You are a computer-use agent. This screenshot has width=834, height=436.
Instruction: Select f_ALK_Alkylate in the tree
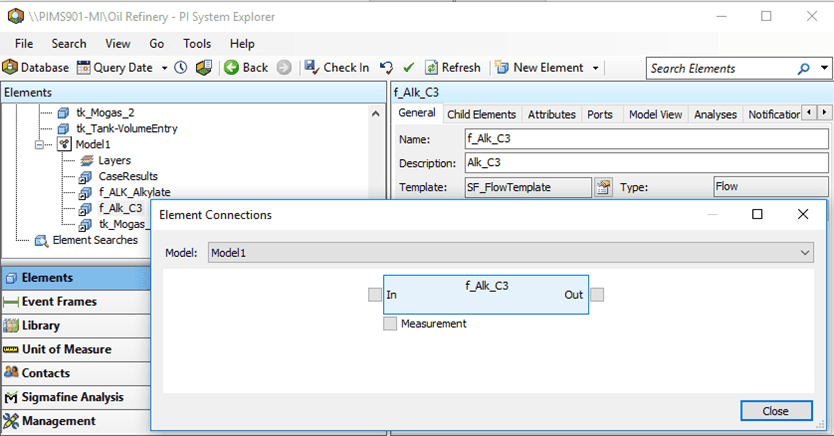click(135, 192)
